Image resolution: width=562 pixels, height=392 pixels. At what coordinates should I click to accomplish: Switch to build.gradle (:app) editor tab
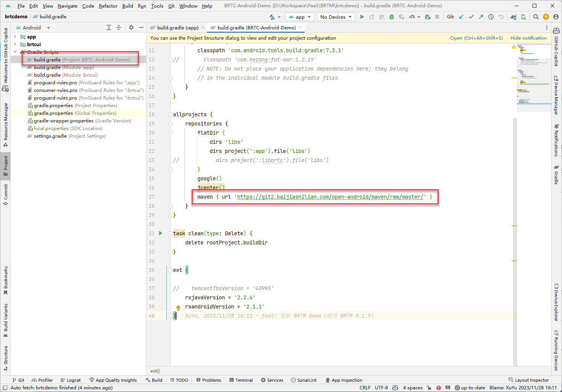(178, 27)
